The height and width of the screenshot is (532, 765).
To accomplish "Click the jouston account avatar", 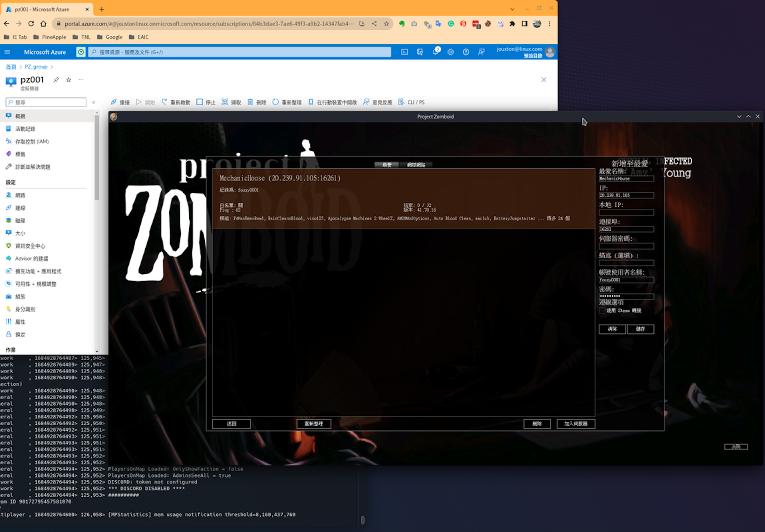I will 550,52.
